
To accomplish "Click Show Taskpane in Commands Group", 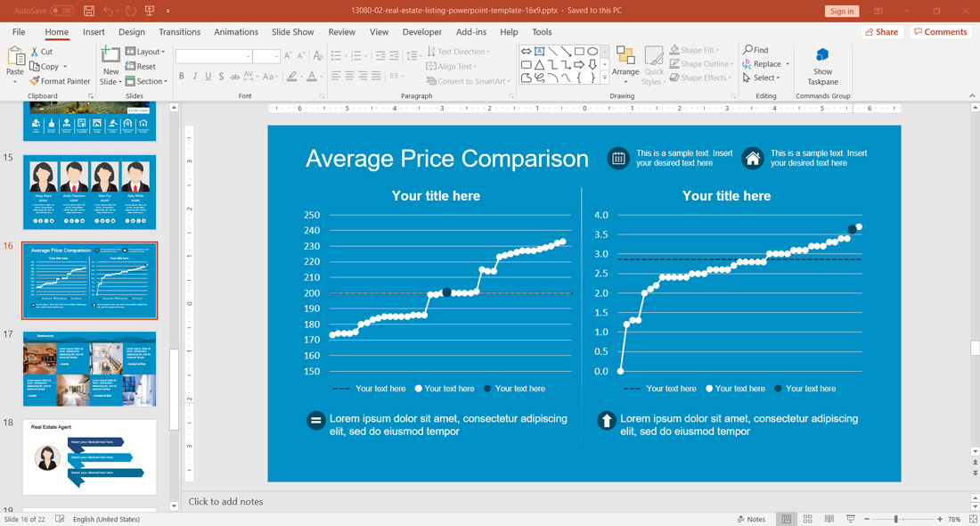I will coord(821,67).
